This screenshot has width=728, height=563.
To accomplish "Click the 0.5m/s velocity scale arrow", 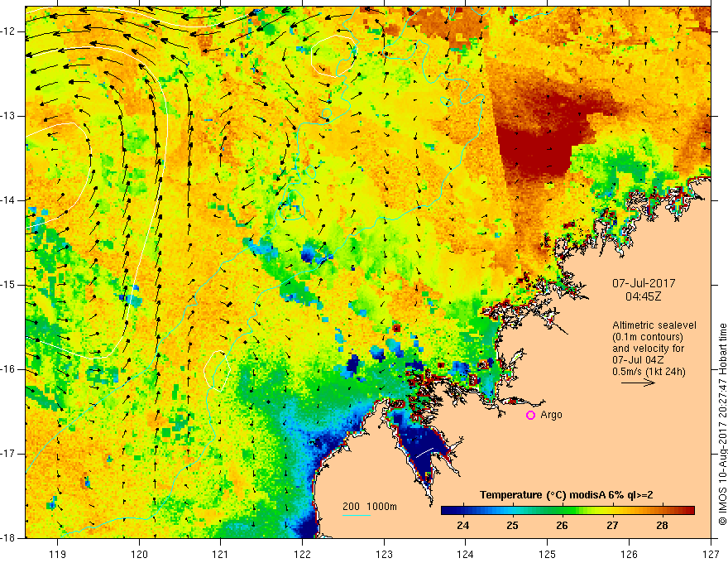I will coord(638,383).
